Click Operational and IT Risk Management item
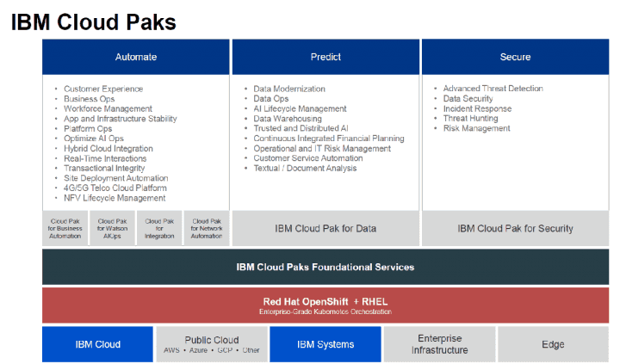This screenshot has height=364, width=620. pos(322,149)
